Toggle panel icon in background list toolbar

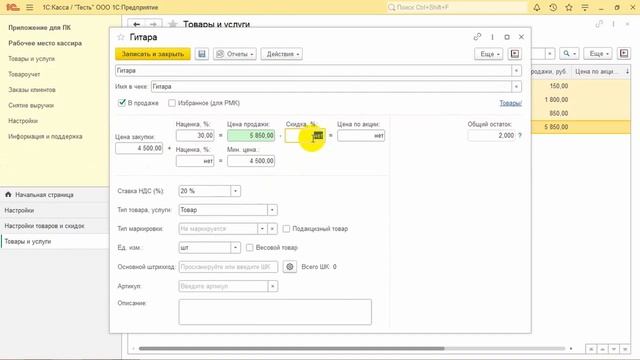coord(624,53)
